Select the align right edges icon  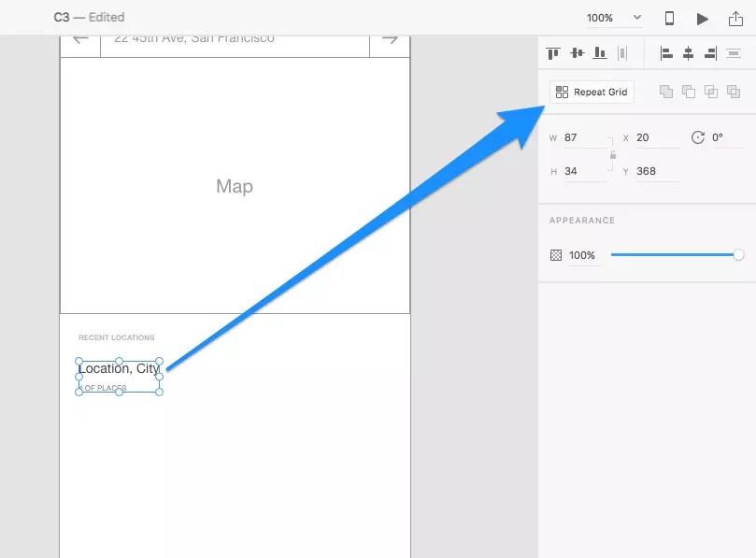tap(710, 53)
